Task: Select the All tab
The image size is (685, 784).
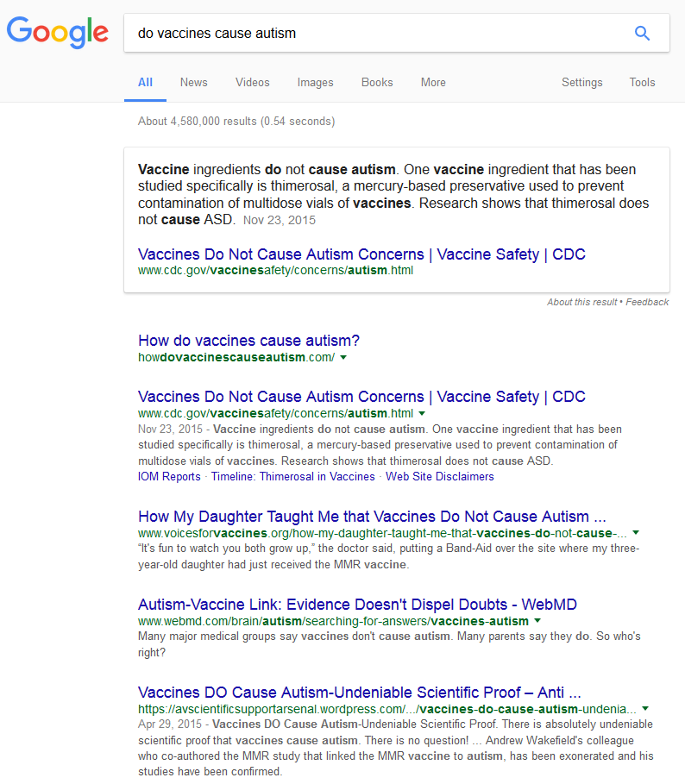Action: (x=145, y=83)
